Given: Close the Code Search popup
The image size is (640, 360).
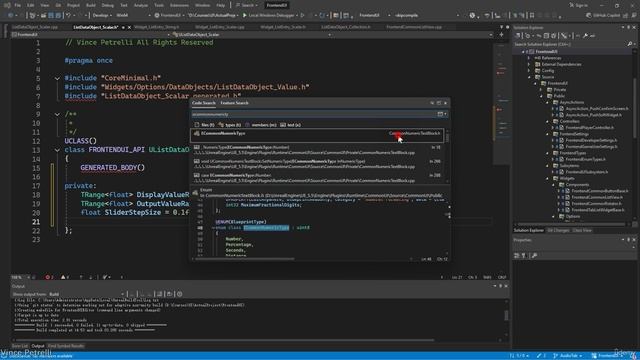Looking at the screenshot, I should 445,103.
